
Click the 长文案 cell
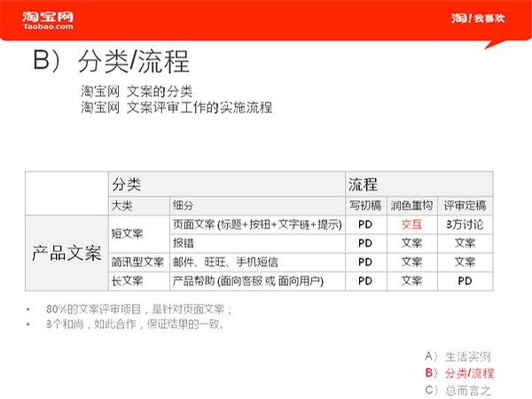point(139,281)
